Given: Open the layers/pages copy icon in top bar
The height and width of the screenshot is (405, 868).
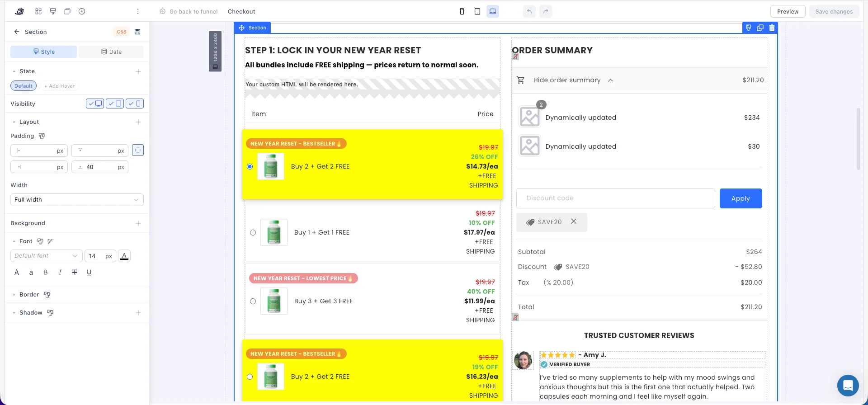Looking at the screenshot, I should pos(67,11).
